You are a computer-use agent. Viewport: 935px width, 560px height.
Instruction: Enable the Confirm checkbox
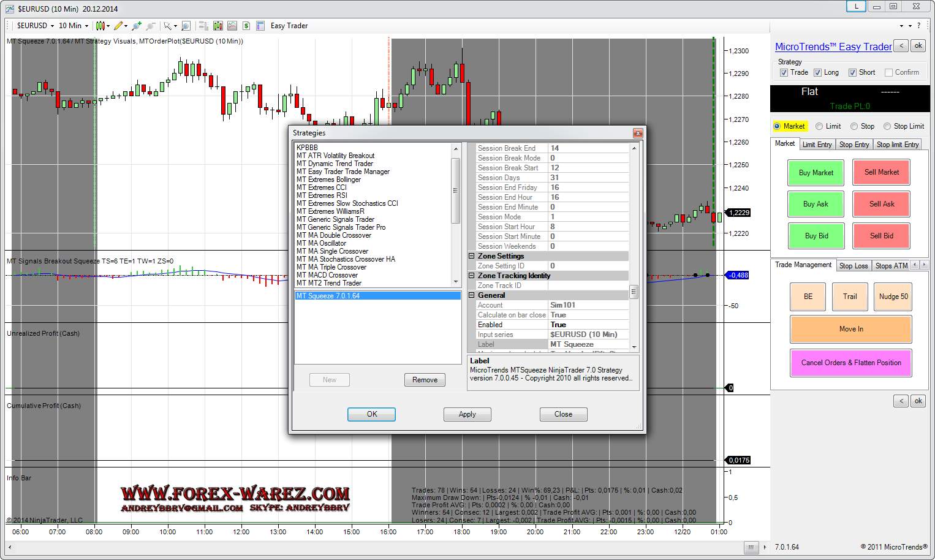coord(888,73)
